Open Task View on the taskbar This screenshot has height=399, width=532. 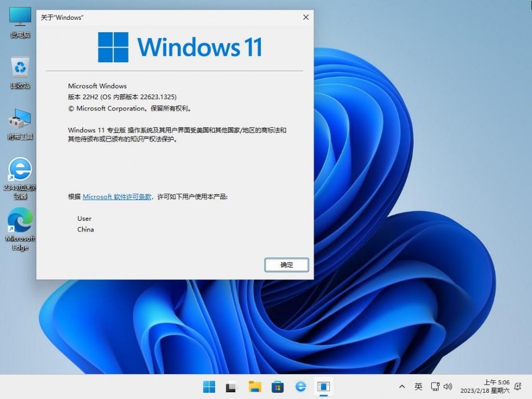click(x=231, y=387)
